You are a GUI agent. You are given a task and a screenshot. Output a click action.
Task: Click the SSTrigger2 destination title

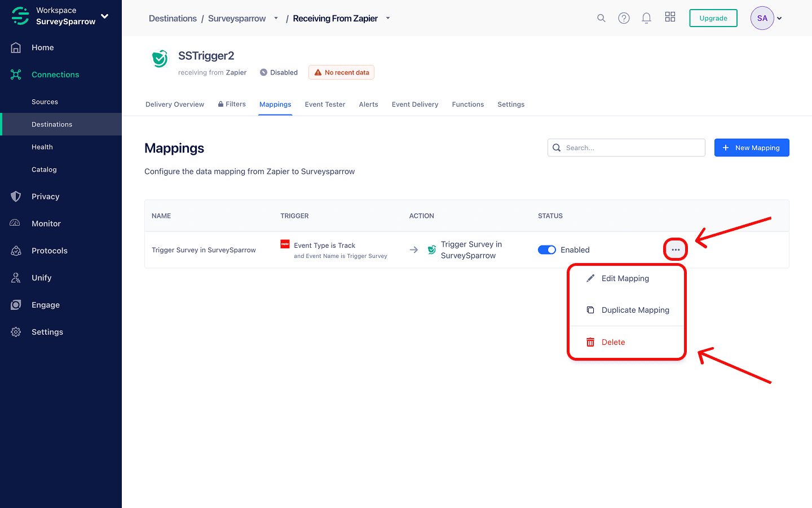click(x=206, y=56)
